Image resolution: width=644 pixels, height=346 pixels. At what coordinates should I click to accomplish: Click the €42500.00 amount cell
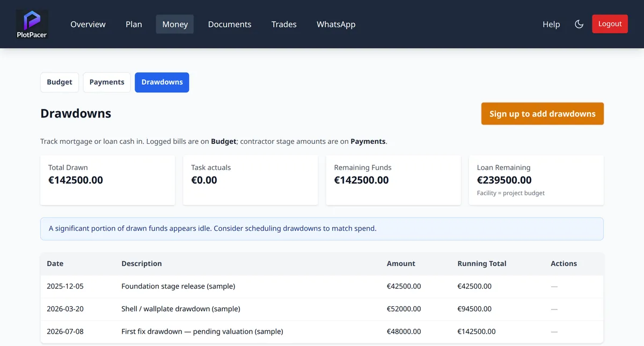click(404, 286)
